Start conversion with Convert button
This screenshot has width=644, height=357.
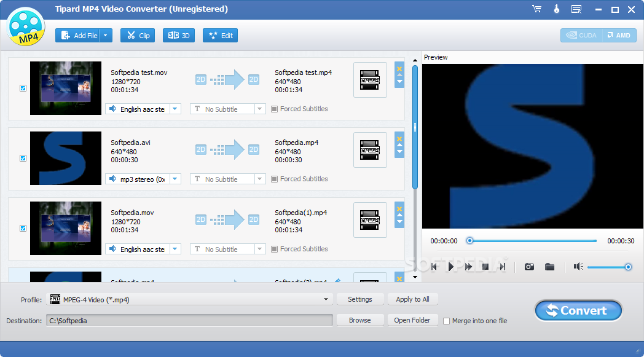(x=578, y=310)
